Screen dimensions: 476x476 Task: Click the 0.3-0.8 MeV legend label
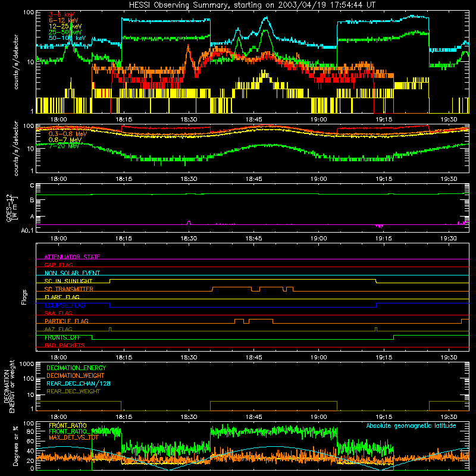click(68, 134)
